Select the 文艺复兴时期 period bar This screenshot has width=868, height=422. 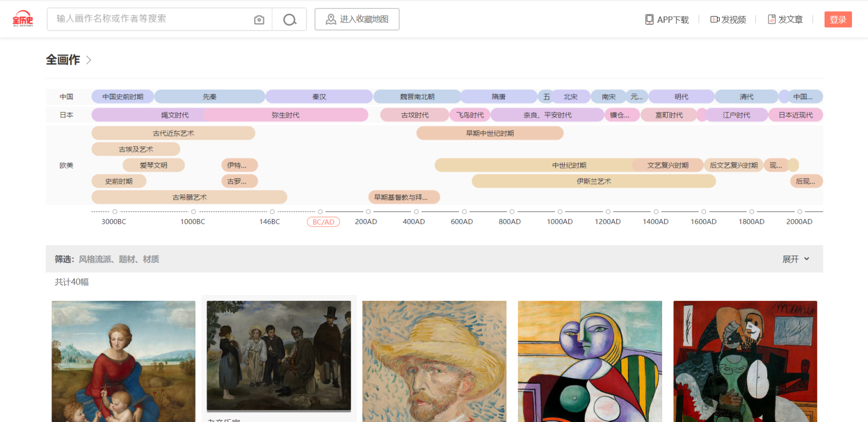pyautogui.click(x=668, y=165)
